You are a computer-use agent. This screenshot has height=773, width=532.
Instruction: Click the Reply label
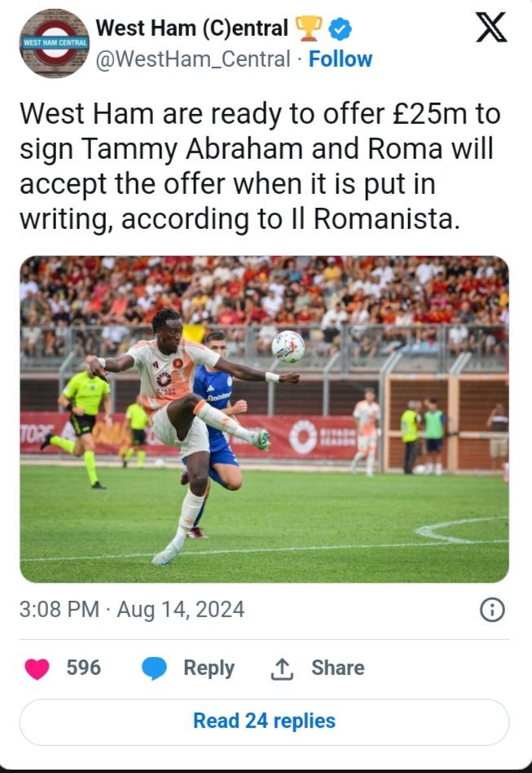click(209, 669)
